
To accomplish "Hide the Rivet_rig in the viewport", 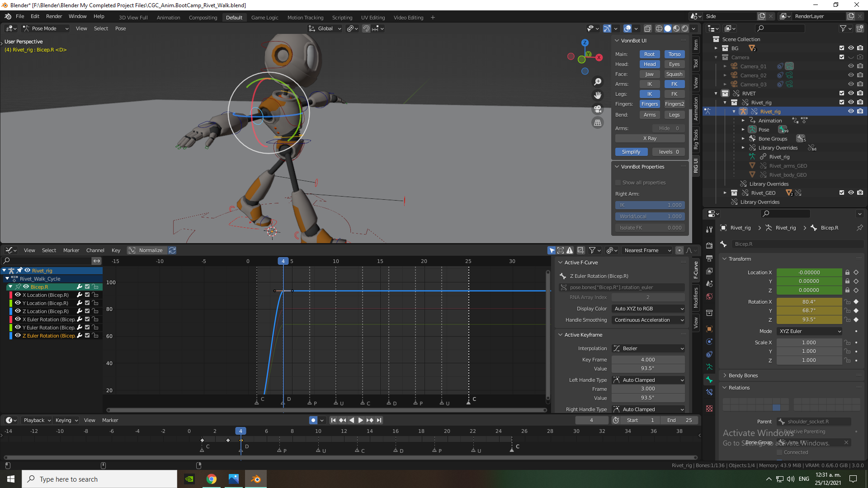I will point(851,111).
